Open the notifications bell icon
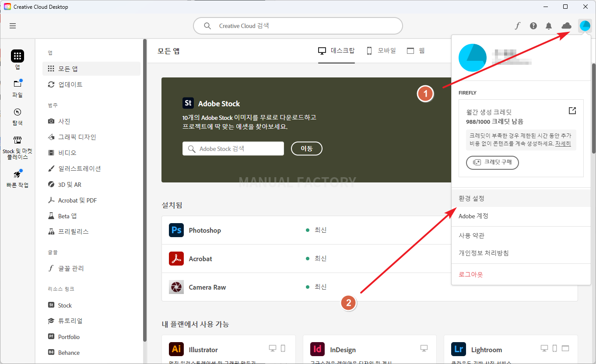This screenshot has width=596, height=364. pyautogui.click(x=549, y=26)
